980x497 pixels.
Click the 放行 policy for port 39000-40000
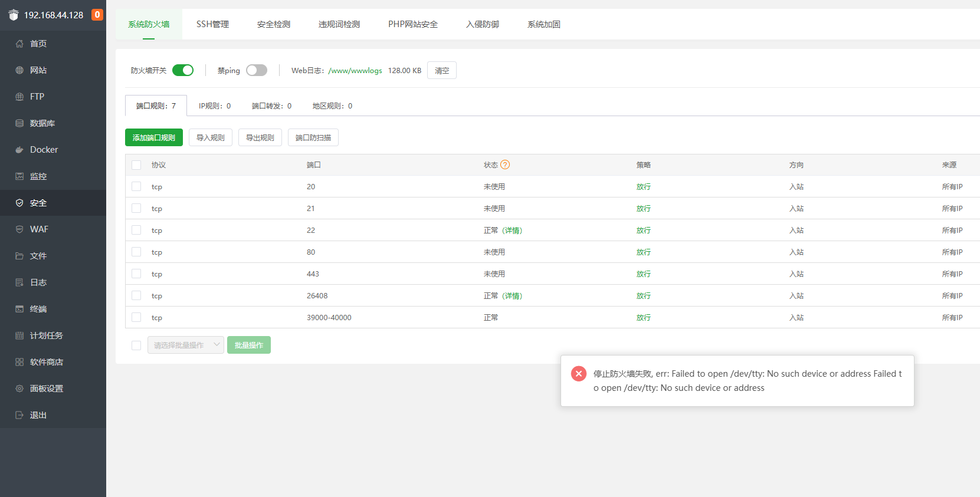[644, 317]
